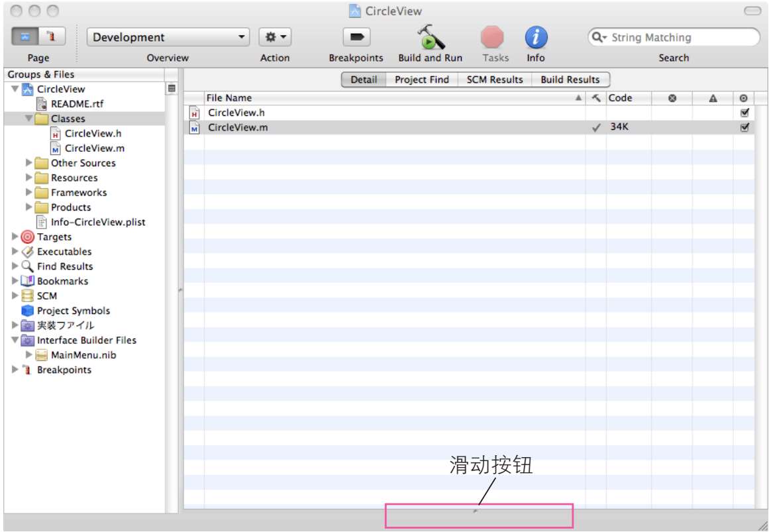Toggle target checkbox for CircleView.m
This screenshot has width=771, height=532.
click(x=745, y=127)
